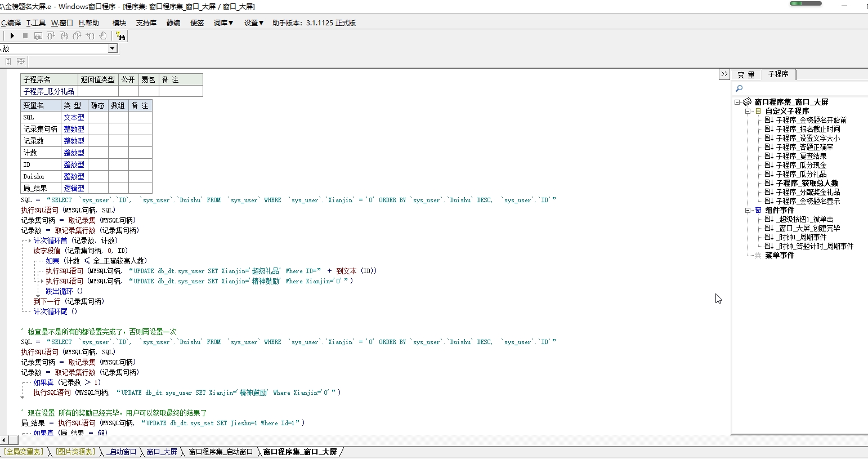
Task: Open the H.帮助 menu
Action: pos(89,23)
